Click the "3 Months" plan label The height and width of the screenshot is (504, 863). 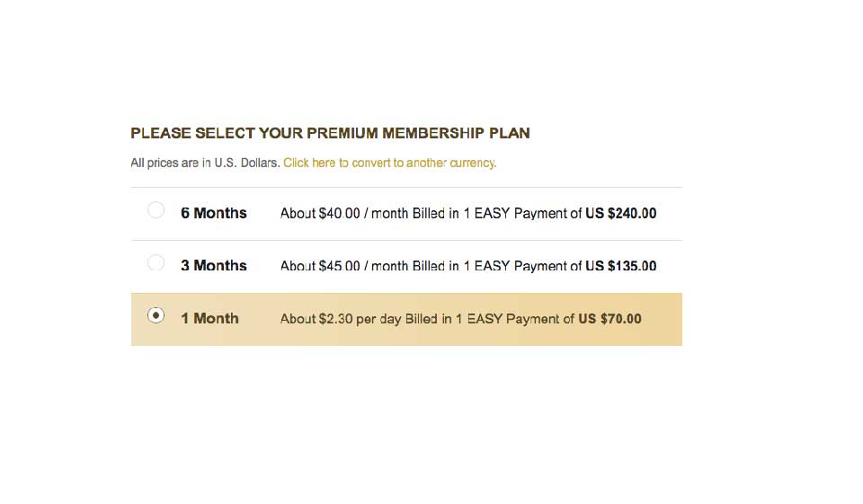[x=214, y=266]
